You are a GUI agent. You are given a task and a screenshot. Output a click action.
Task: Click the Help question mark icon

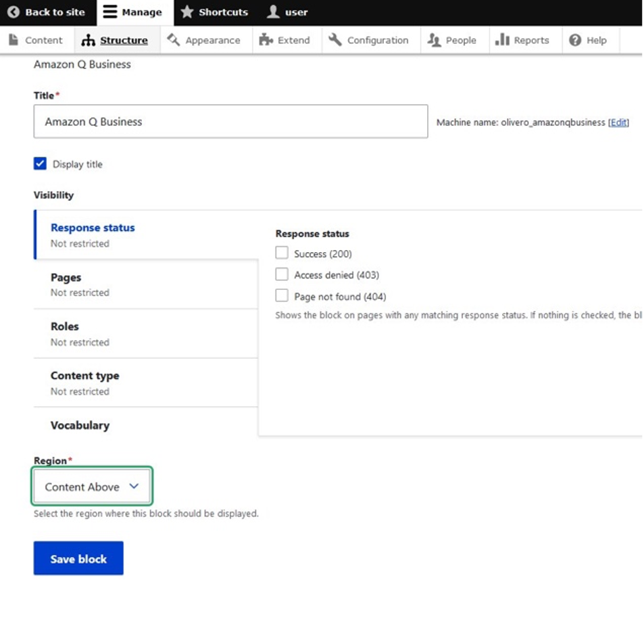click(x=575, y=40)
